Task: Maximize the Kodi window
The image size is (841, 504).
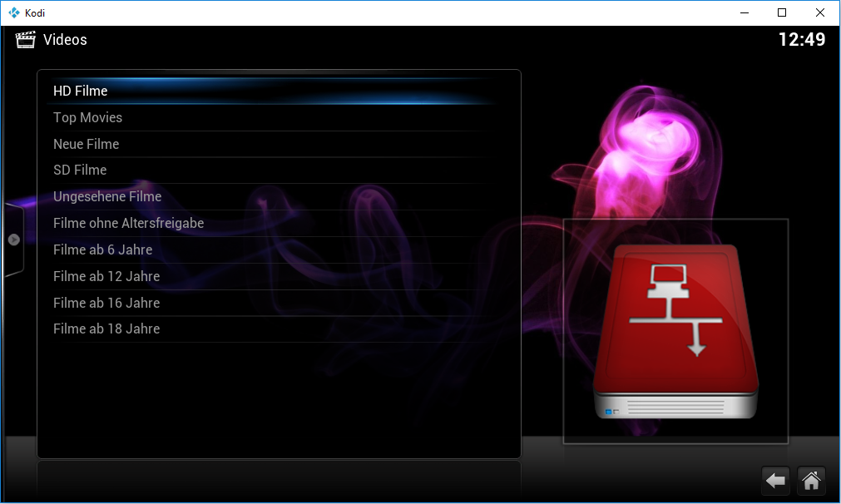Action: point(782,12)
